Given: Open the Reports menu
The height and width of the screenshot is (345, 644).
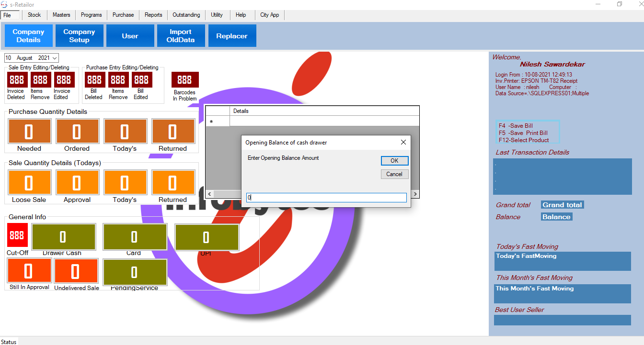Looking at the screenshot, I should pyautogui.click(x=153, y=15).
